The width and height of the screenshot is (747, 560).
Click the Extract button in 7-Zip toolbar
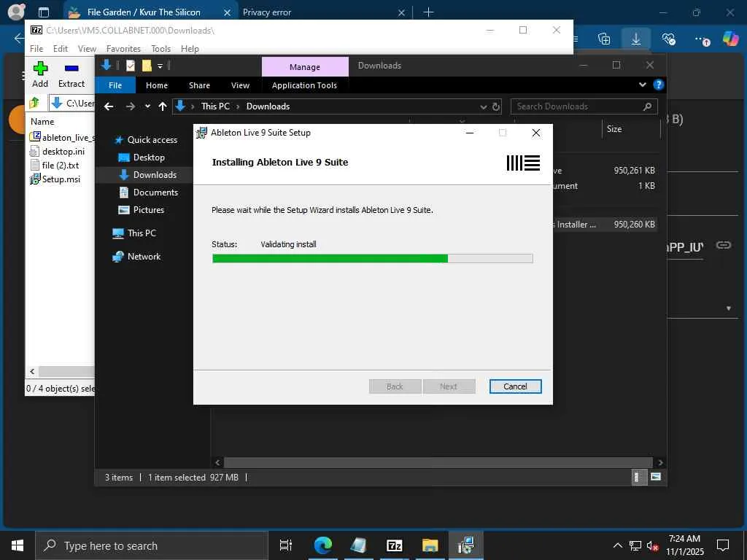[71, 74]
